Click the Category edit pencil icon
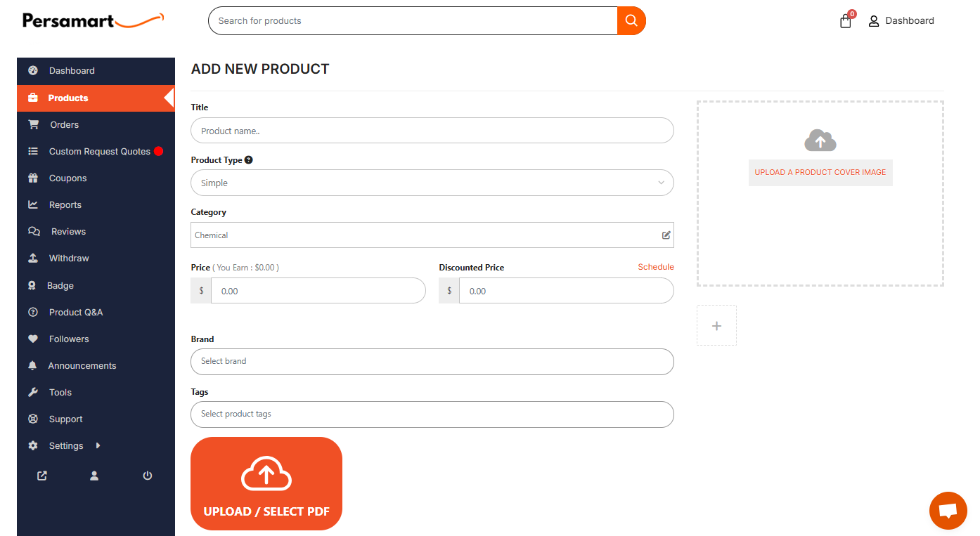 666,235
